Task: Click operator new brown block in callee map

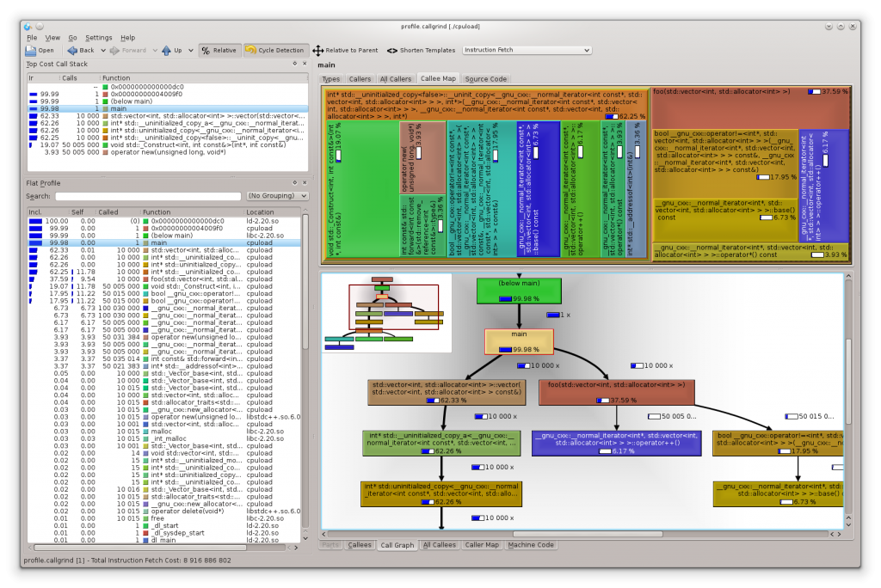Action: (x=422, y=157)
